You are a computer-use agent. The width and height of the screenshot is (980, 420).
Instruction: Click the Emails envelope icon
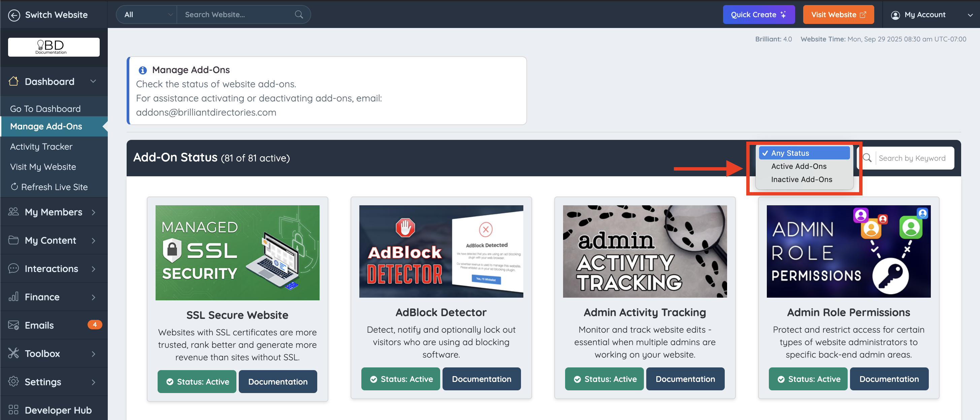click(x=14, y=325)
